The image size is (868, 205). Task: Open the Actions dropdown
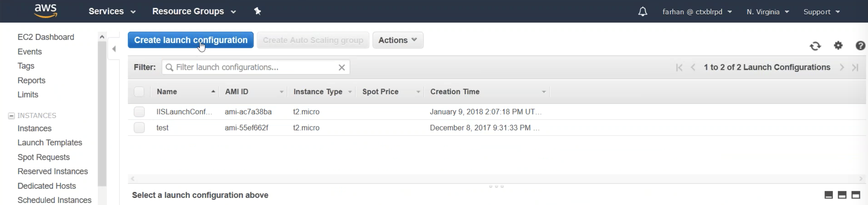click(x=397, y=40)
